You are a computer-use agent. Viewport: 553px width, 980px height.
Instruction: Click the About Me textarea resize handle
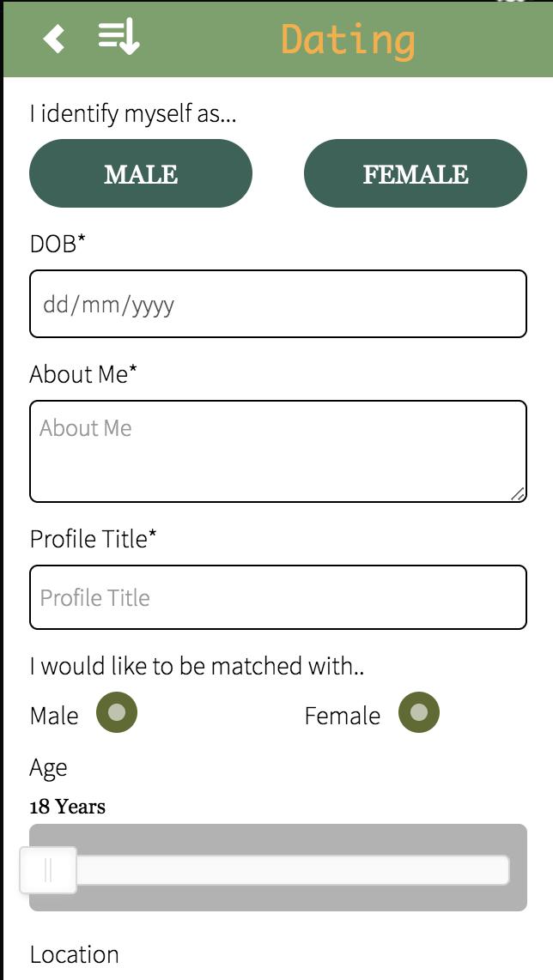517,493
